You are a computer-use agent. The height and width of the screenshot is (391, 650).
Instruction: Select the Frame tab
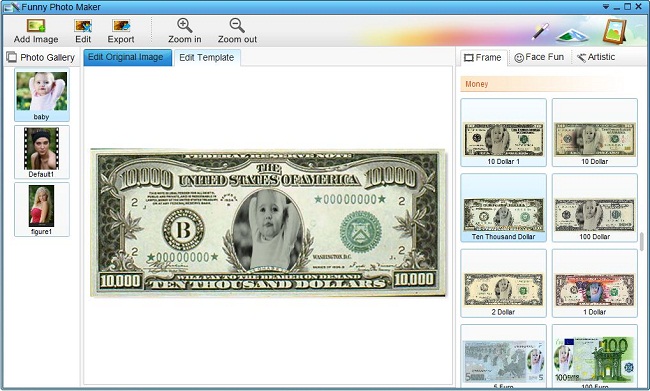click(483, 58)
